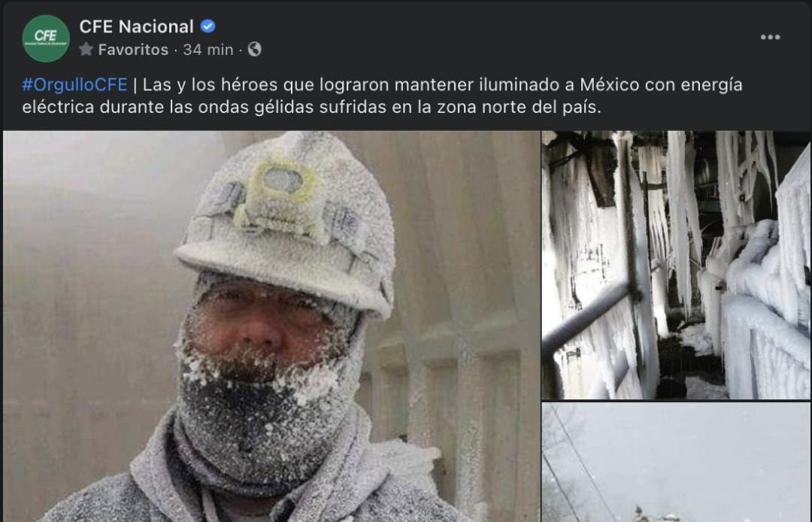Open the CFE Nacional page name
This screenshot has height=522, width=812.
coord(136,26)
